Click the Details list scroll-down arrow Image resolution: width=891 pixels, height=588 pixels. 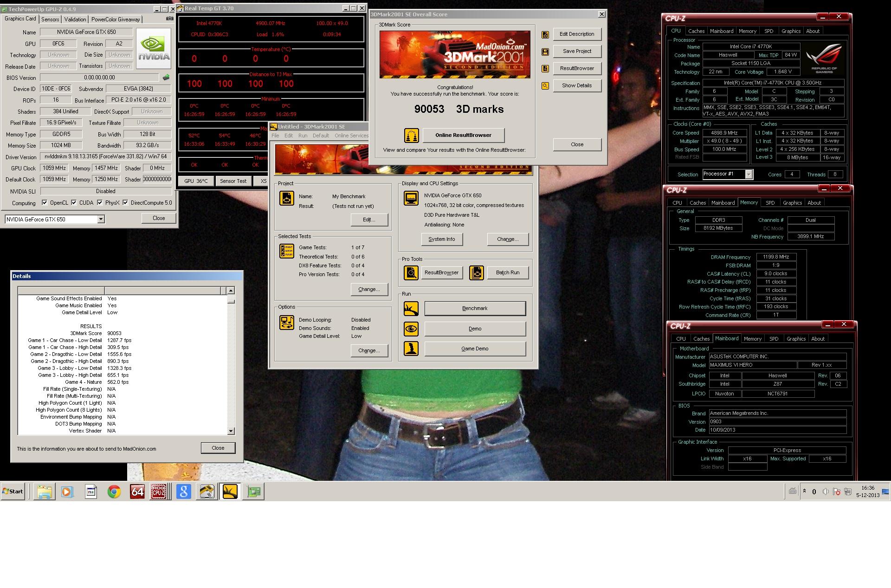(231, 431)
